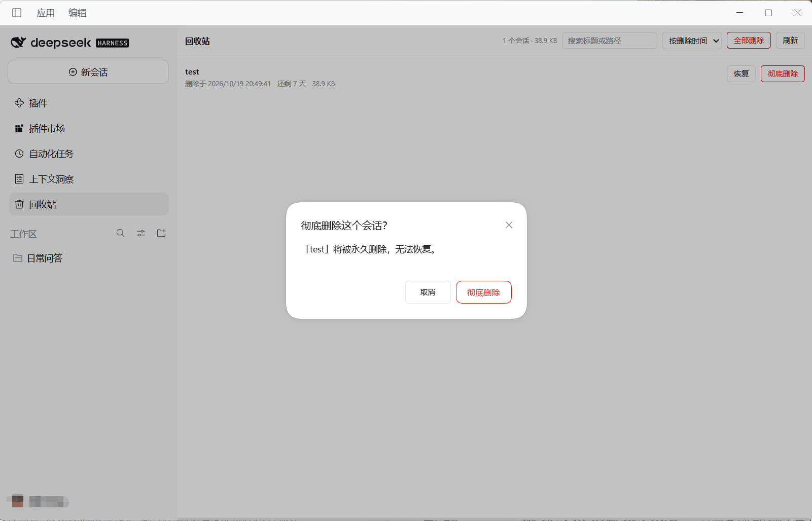
Task: Open 插件市场 in the sidebar
Action: pyautogui.click(x=89, y=128)
